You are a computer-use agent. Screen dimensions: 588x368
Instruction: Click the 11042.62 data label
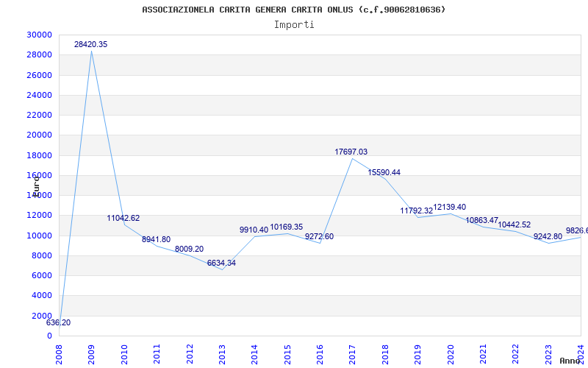click(x=123, y=218)
